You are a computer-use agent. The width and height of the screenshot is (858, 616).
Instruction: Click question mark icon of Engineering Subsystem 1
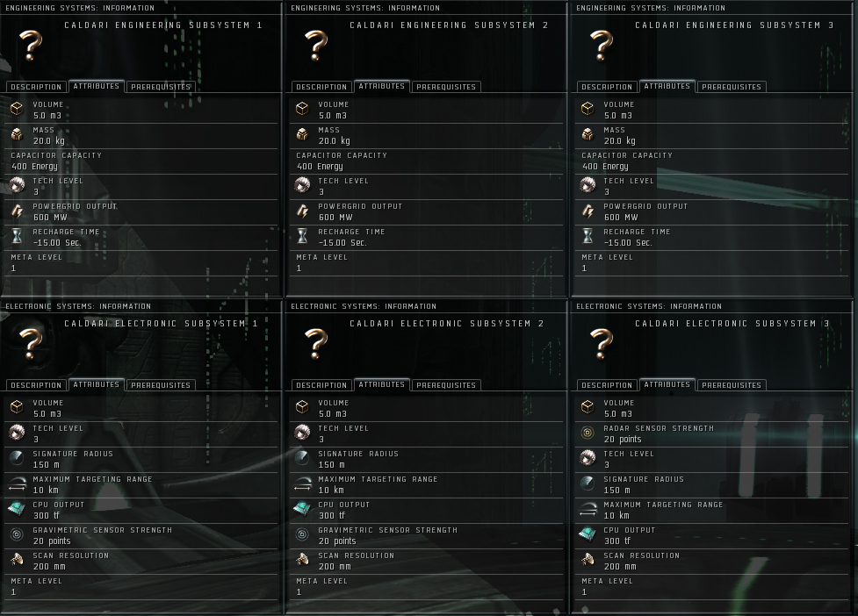pyautogui.click(x=32, y=46)
